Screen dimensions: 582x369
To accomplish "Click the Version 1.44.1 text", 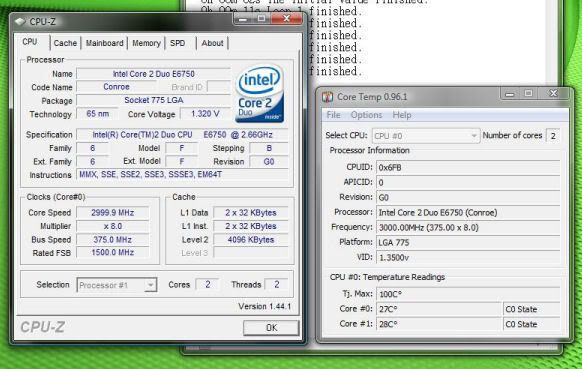I will click(265, 306).
